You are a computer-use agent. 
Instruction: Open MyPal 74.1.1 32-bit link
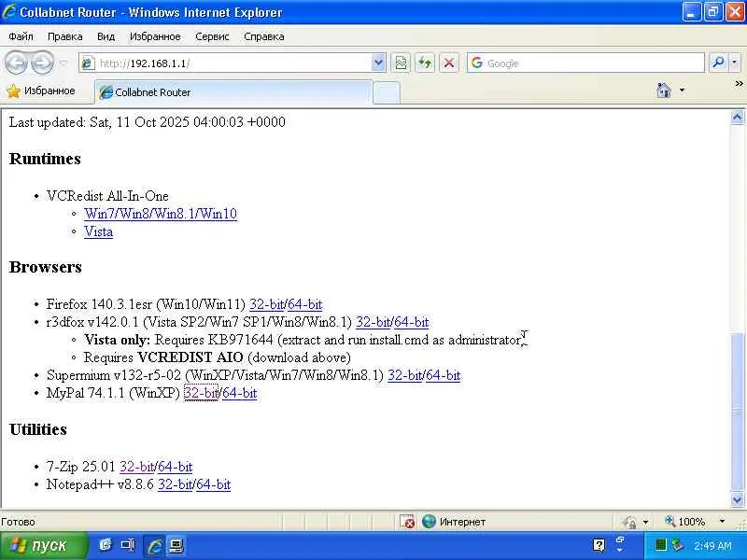point(201,393)
